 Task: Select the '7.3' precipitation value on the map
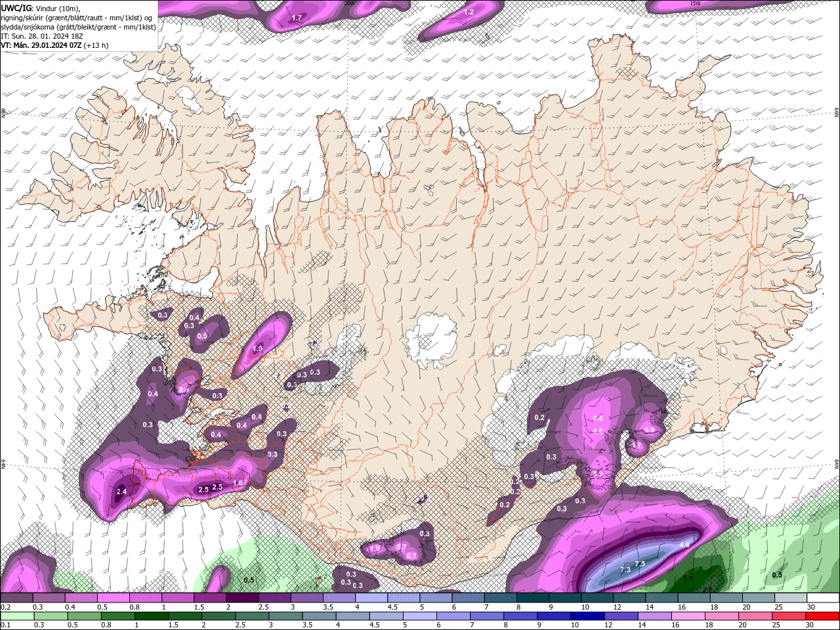(x=625, y=570)
